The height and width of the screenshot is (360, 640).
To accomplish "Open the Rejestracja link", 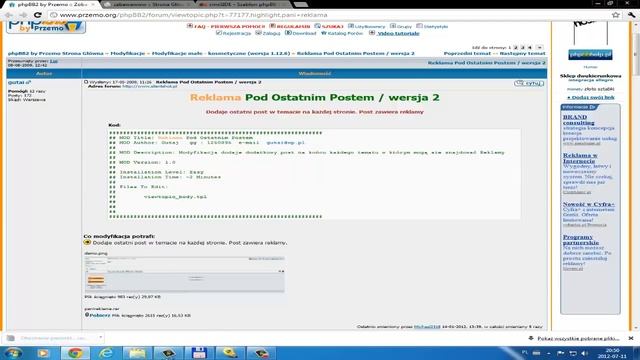I will pos(237,33).
